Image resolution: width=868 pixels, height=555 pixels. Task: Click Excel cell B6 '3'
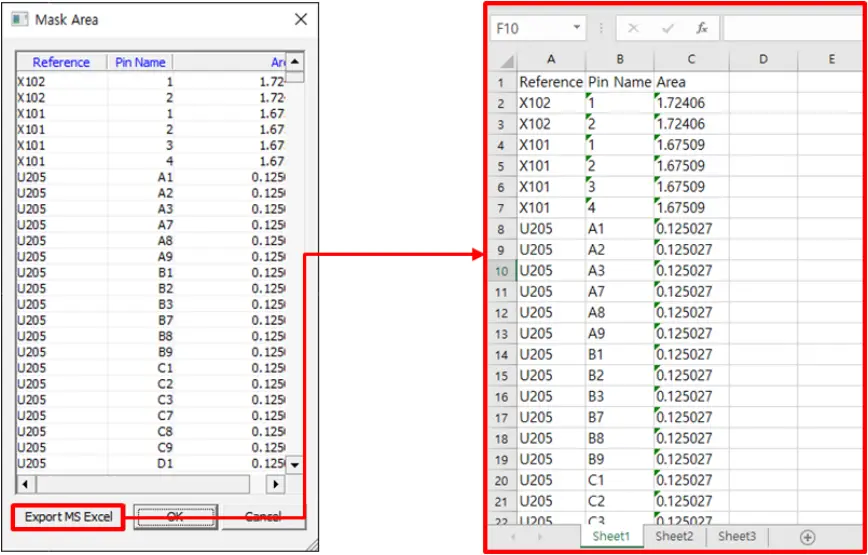[620, 187]
